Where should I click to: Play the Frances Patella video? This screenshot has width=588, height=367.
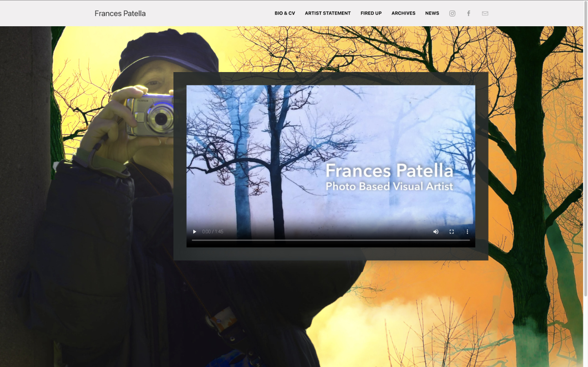point(194,231)
